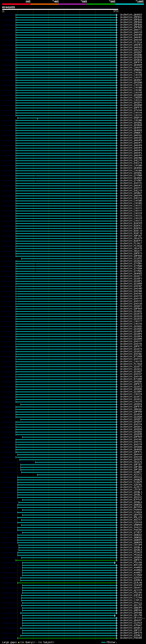Viewport: 146px width, 644px height.
Task: Click the 373 end position marker
Action: [x=115, y=11]
